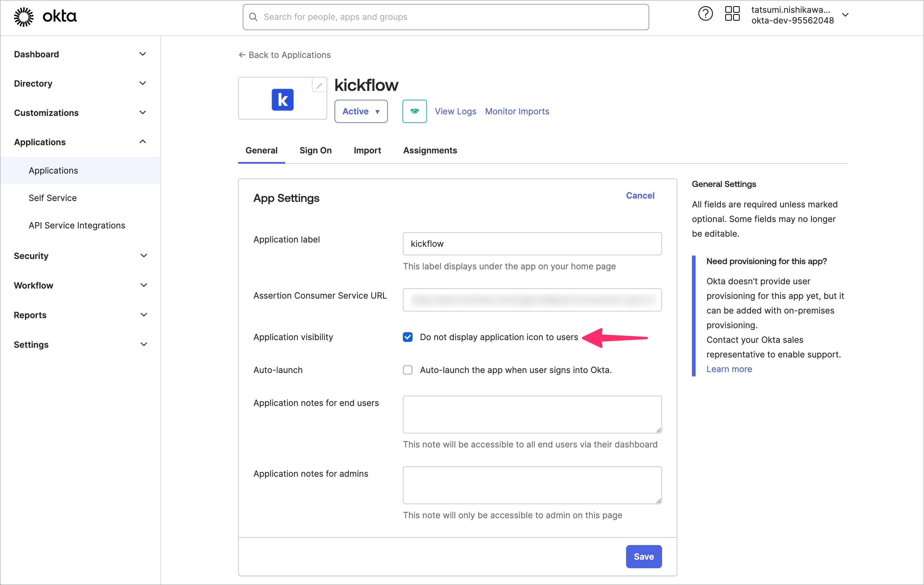Click the View Logs link
924x585 pixels.
(x=455, y=111)
